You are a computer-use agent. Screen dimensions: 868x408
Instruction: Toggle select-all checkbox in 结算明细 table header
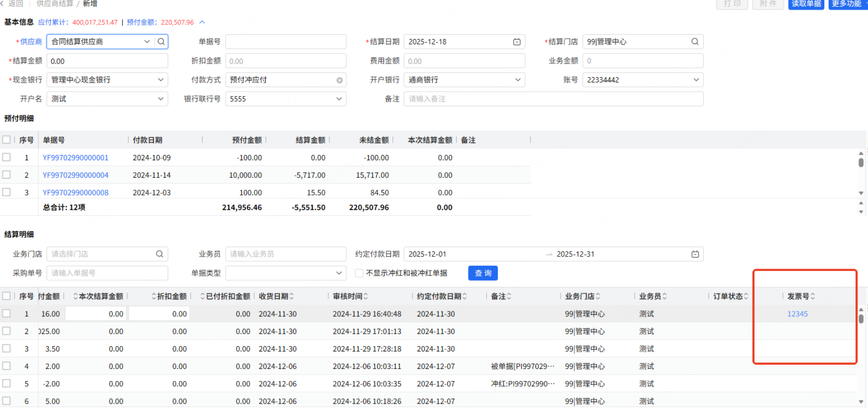point(7,296)
